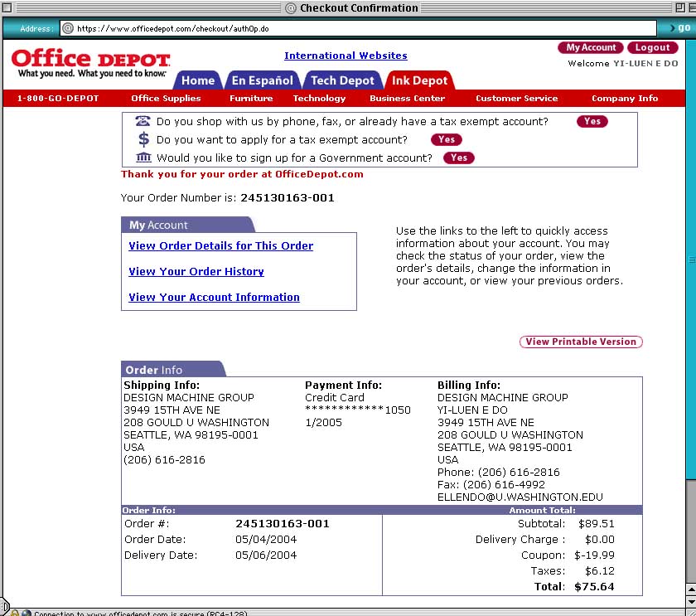Click the government building icon
Screen dimensions: 696x616
[143, 158]
